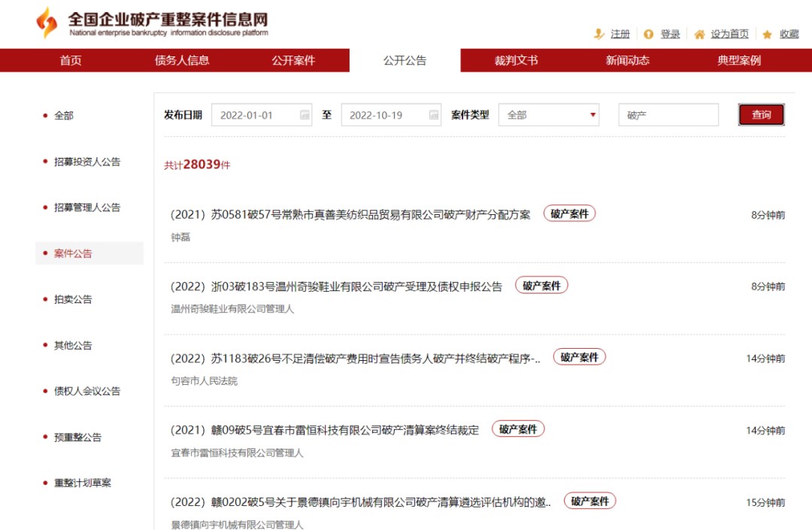Open the 赣0202破5号景德镇向宇机械 announcement
Screen dimensions: 812x530
360,502
